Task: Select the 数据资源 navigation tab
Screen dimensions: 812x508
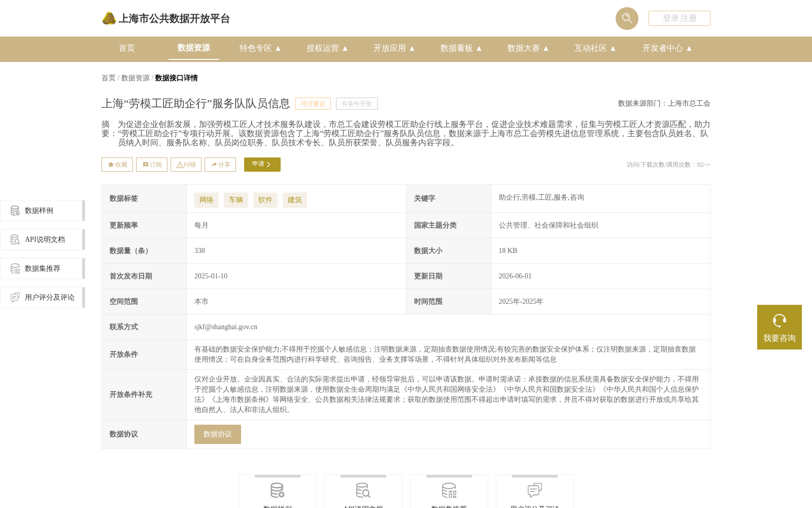Action: (194, 48)
